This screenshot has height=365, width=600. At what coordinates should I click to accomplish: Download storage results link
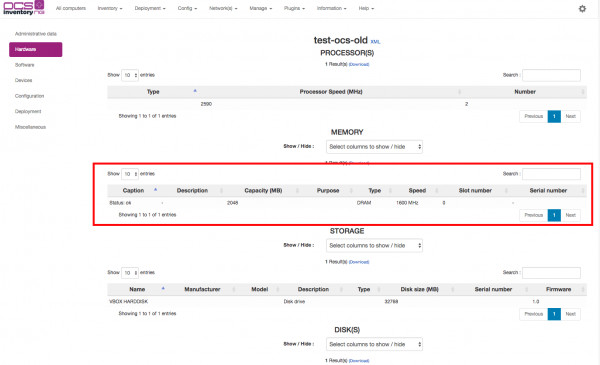coord(359,262)
